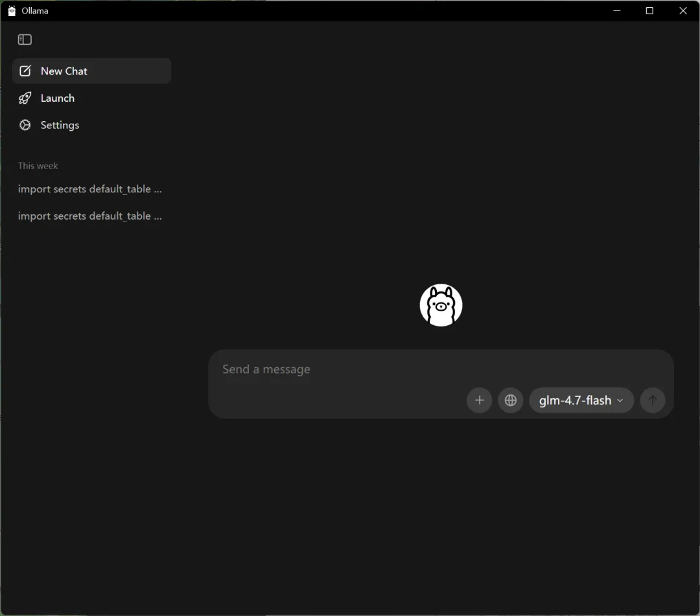Viewport: 700px width, 616px height.
Task: Collapse the sidebar panel icon
Action: pyautogui.click(x=25, y=40)
